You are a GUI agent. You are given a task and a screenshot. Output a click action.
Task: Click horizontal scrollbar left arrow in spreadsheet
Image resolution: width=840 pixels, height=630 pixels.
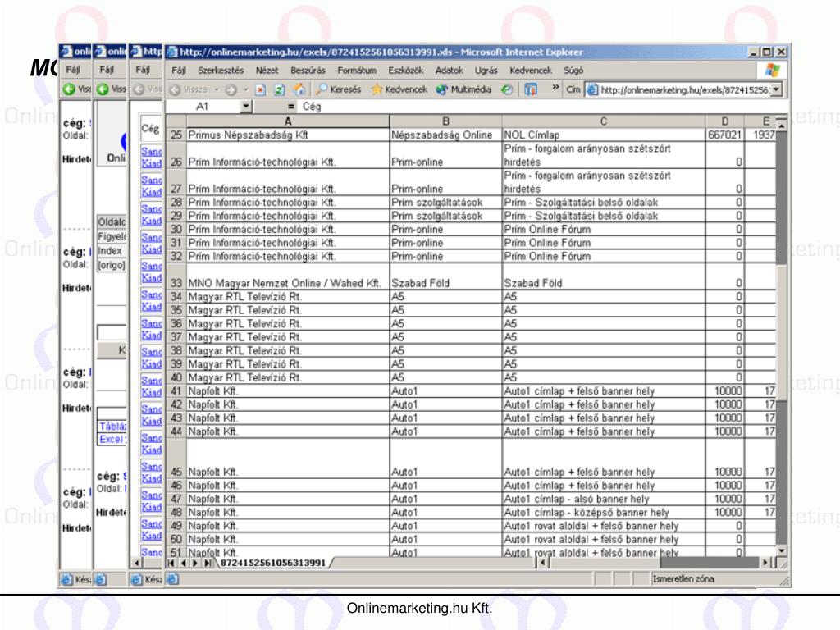tap(543, 563)
